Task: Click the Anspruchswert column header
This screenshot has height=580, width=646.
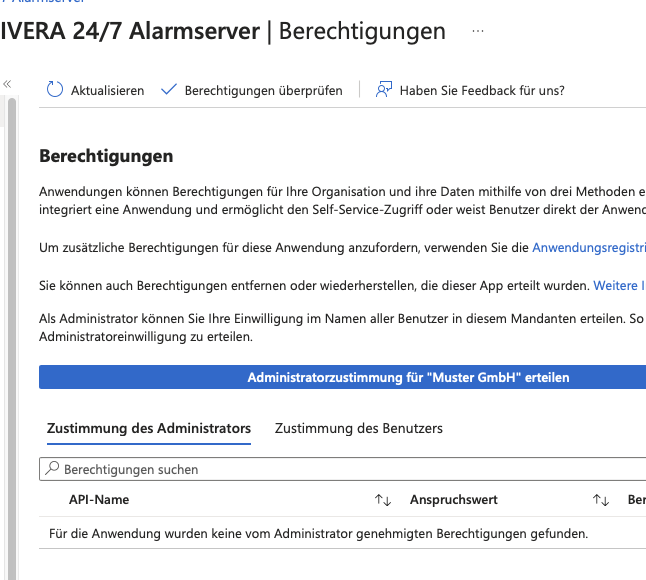Action: pyautogui.click(x=453, y=499)
